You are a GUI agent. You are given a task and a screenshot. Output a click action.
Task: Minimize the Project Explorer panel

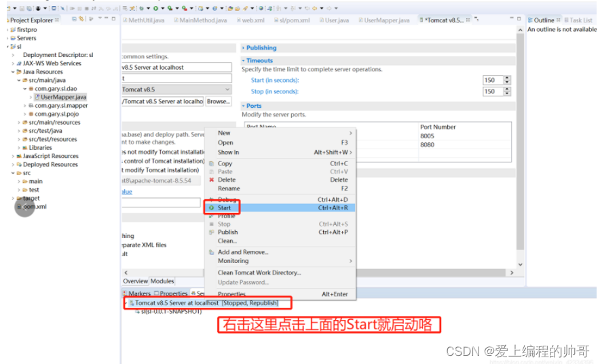tap(107, 18)
